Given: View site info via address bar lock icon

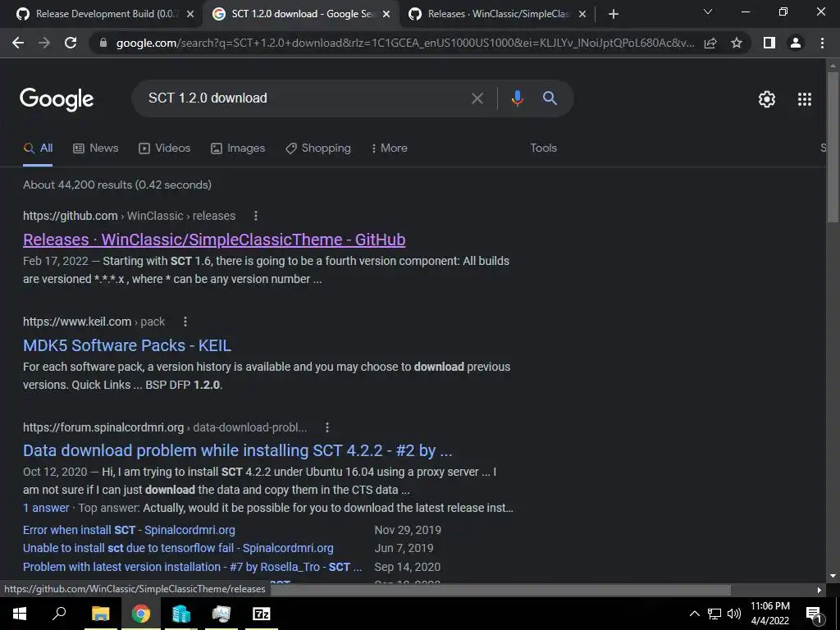Looking at the screenshot, I should click(x=103, y=43).
